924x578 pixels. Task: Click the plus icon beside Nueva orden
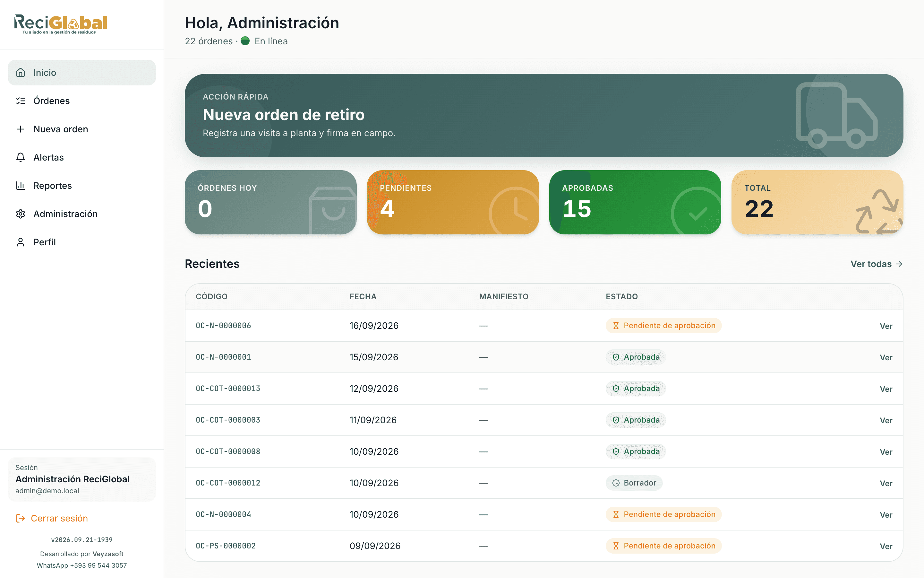[x=21, y=129]
